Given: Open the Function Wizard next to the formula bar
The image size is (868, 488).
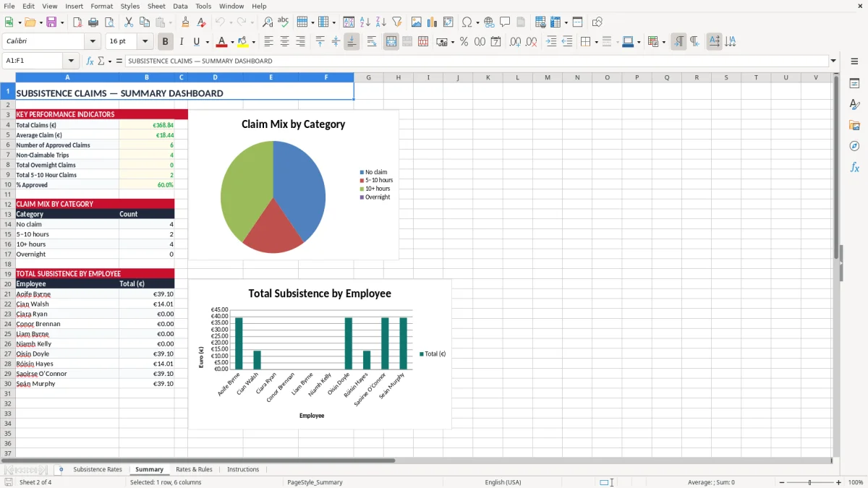Looking at the screenshot, I should click(x=90, y=61).
